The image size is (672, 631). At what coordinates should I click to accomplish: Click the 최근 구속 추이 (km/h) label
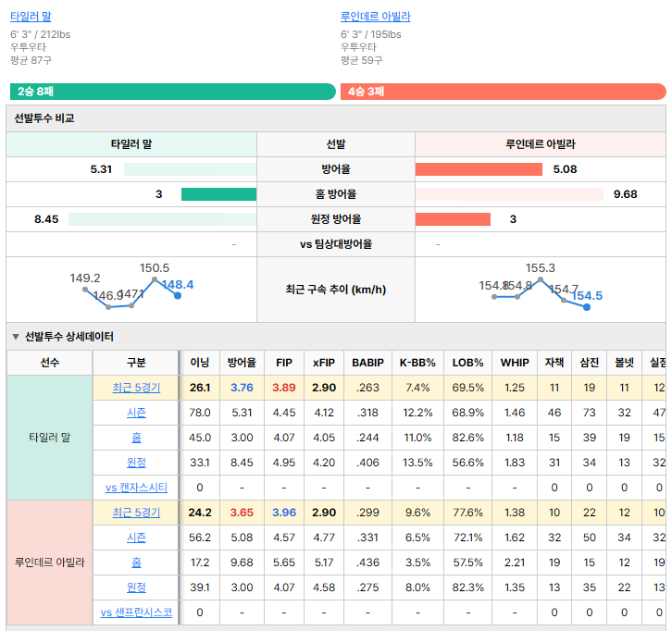point(336,290)
